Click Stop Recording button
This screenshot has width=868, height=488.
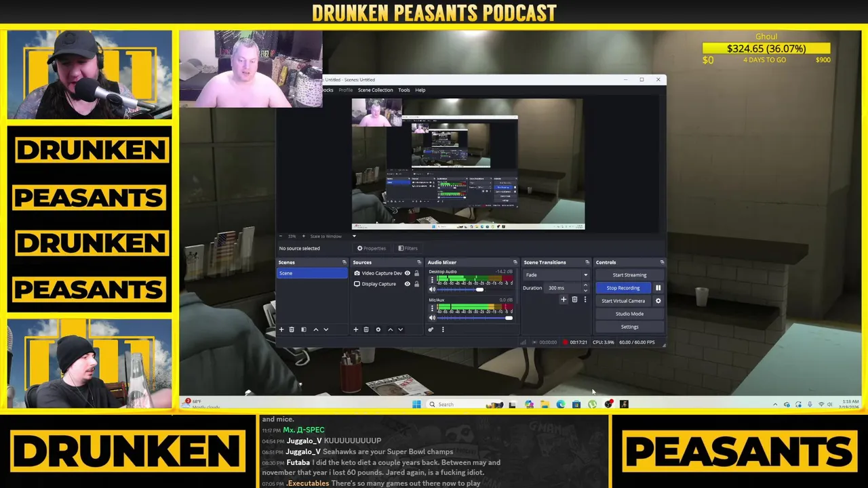623,288
